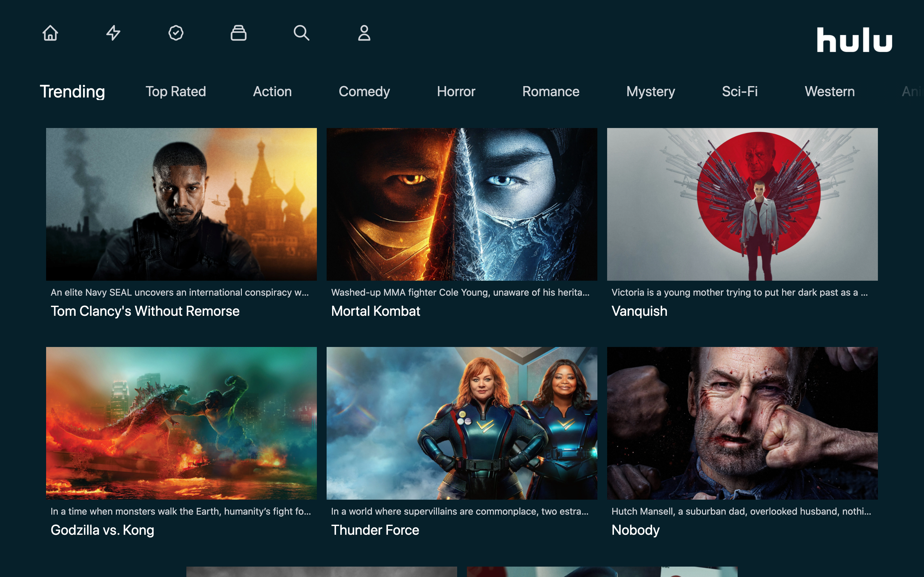
Task: Switch to the Top Rated tab
Action: pyautogui.click(x=176, y=92)
